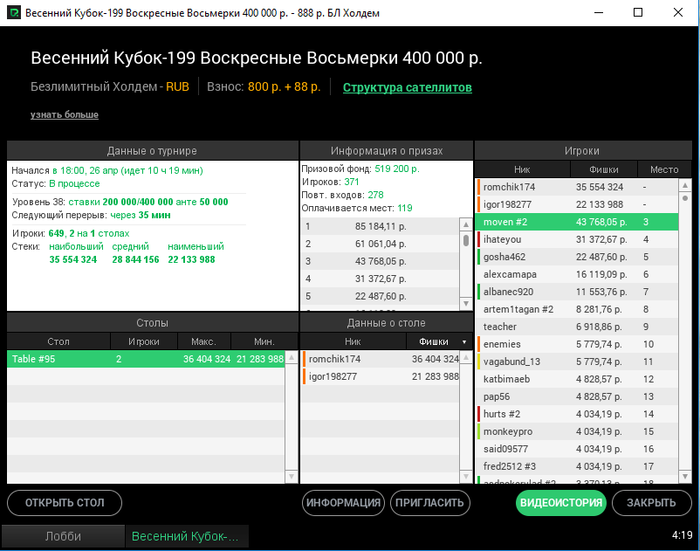The width and height of the screenshot is (700, 551).
Task: Select igor198277 in players list
Action: (577, 205)
